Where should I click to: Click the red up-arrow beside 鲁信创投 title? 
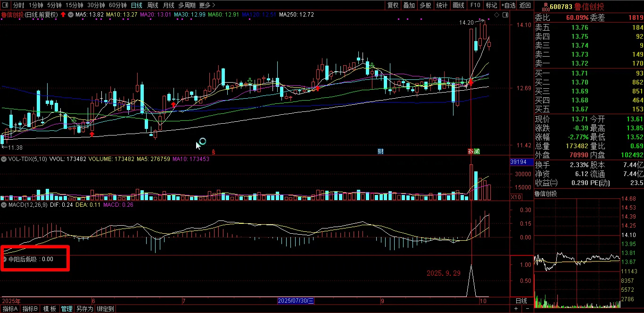point(63,15)
